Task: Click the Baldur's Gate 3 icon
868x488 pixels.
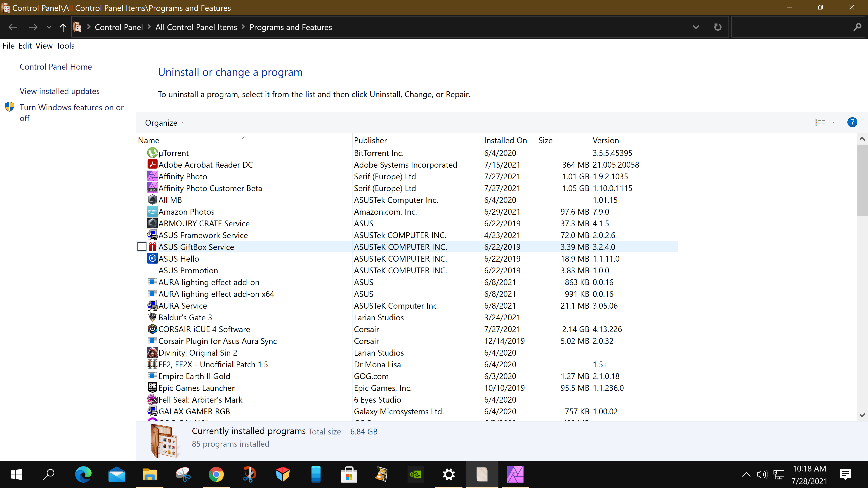Action: pyautogui.click(x=152, y=317)
